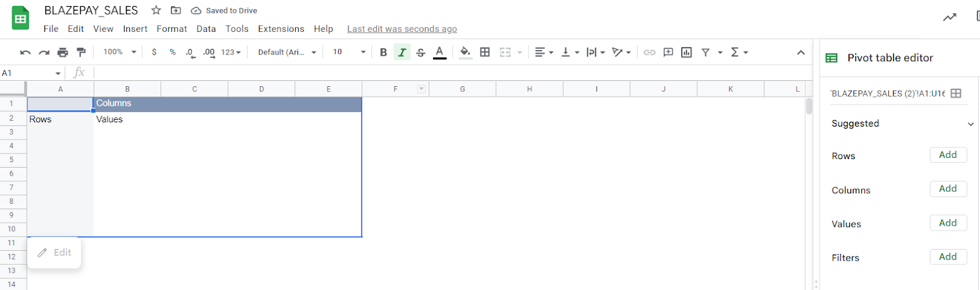
Task: Open horizontal align dropdown
Action: click(x=544, y=53)
